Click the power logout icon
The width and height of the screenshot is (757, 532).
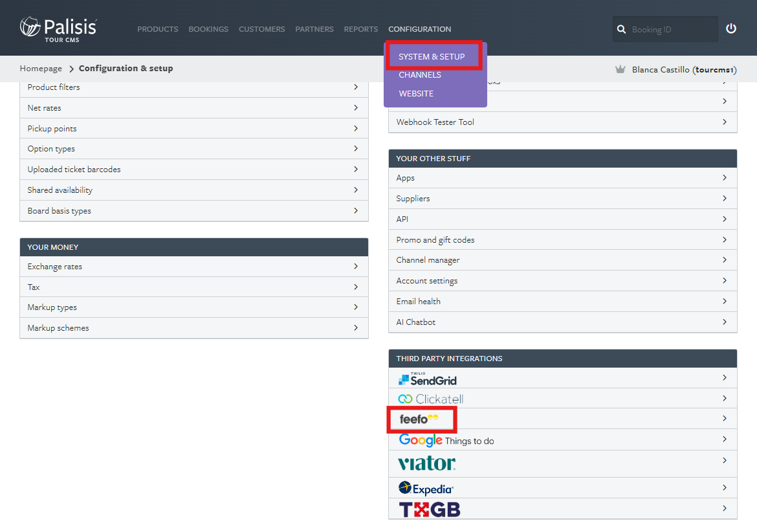coord(731,28)
